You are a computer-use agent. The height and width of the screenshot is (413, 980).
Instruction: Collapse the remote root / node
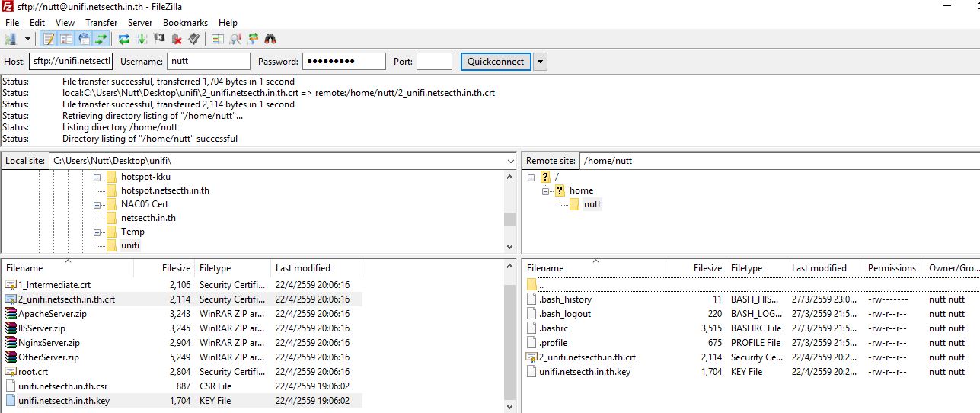(x=531, y=177)
